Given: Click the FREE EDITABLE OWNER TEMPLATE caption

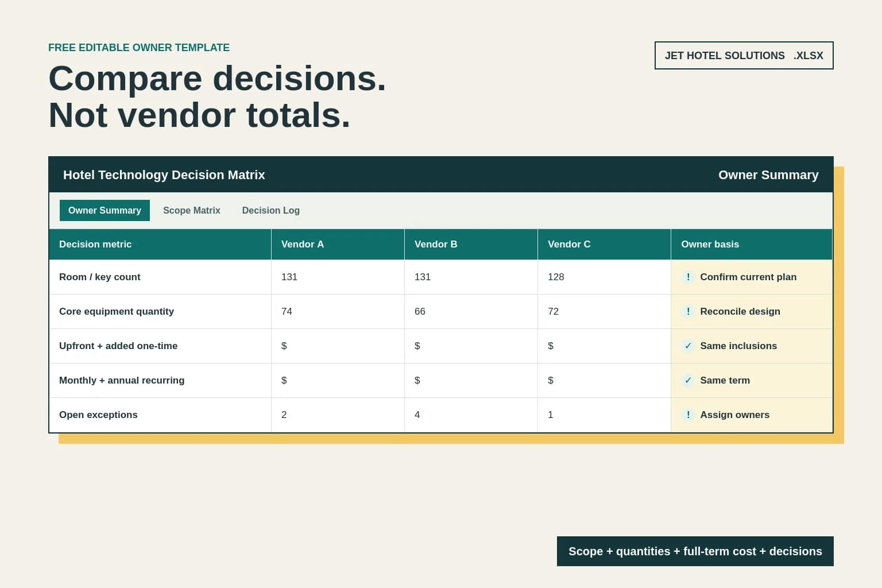Looking at the screenshot, I should [x=139, y=48].
